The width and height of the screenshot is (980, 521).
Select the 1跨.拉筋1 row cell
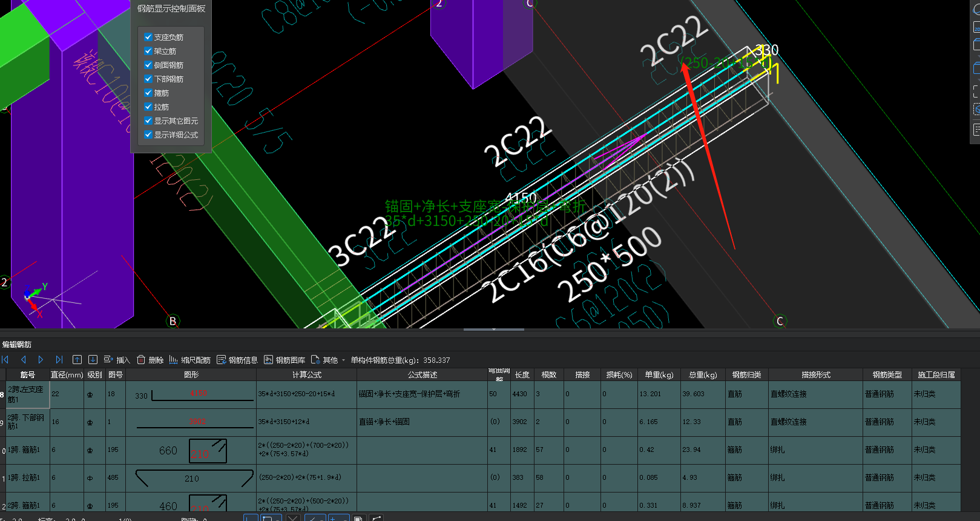[x=27, y=478]
